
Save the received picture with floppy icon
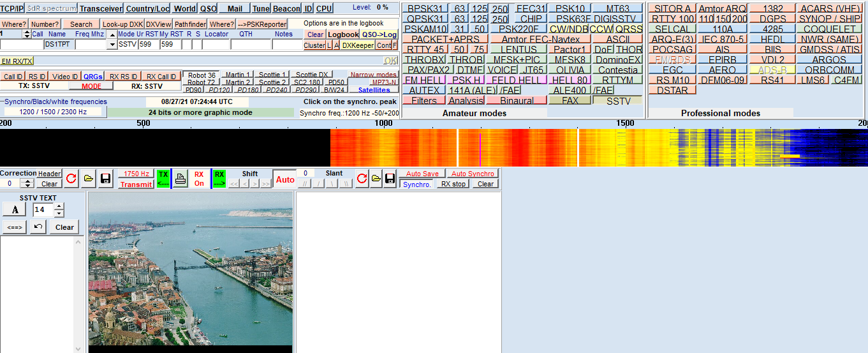[x=390, y=179]
